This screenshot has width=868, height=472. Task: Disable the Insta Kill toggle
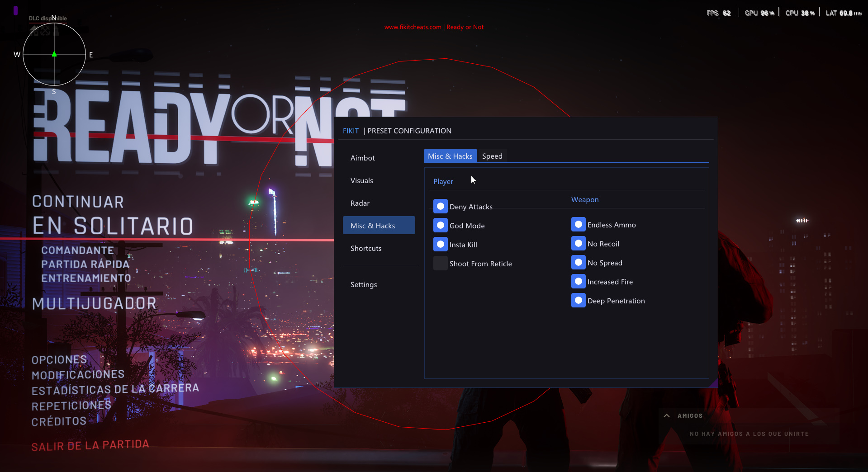click(440, 244)
